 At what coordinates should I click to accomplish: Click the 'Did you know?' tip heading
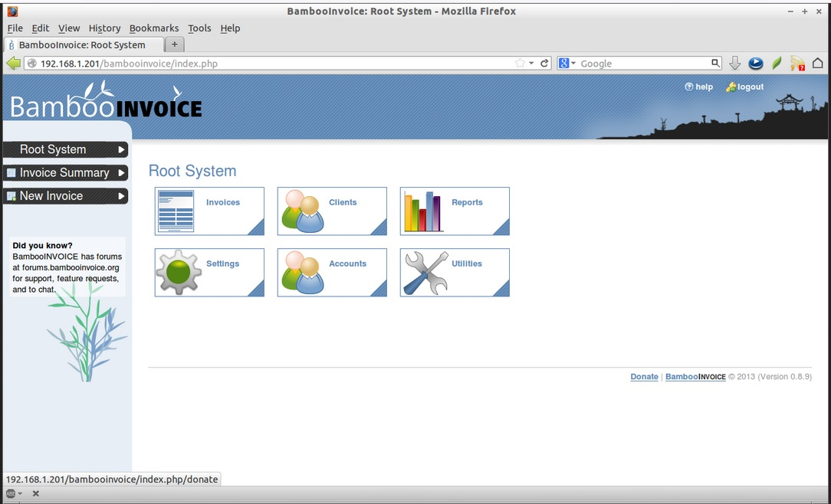(42, 246)
